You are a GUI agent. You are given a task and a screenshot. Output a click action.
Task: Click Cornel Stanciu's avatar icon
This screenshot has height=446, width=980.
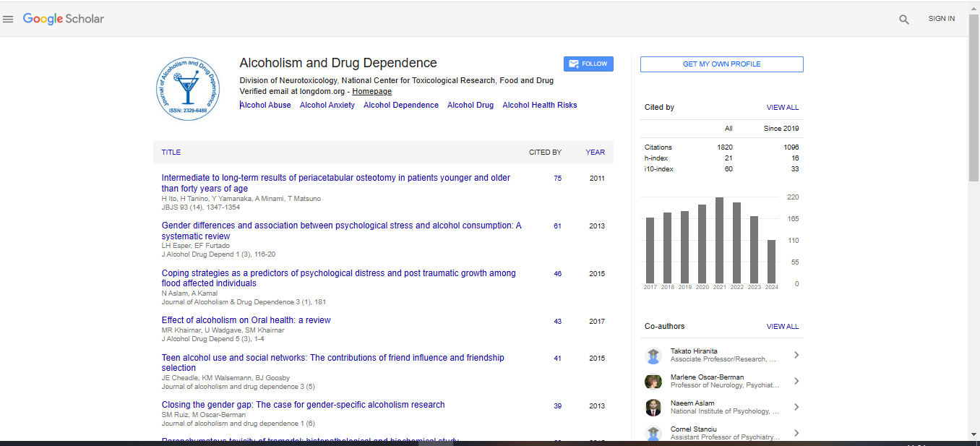tap(653, 432)
